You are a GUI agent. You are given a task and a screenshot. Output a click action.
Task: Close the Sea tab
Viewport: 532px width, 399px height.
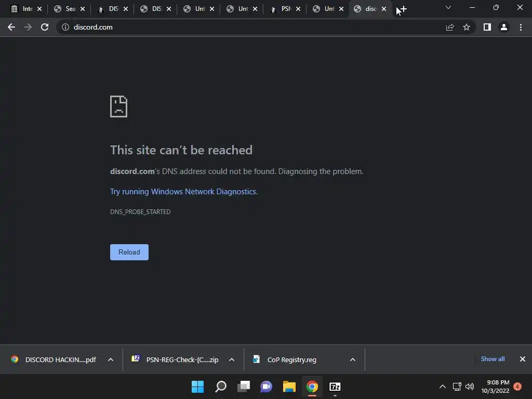click(83, 9)
